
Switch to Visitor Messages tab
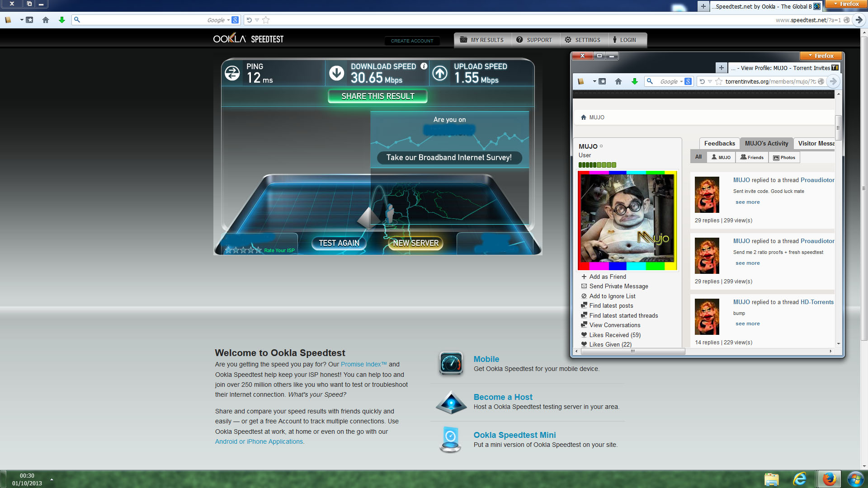click(814, 143)
